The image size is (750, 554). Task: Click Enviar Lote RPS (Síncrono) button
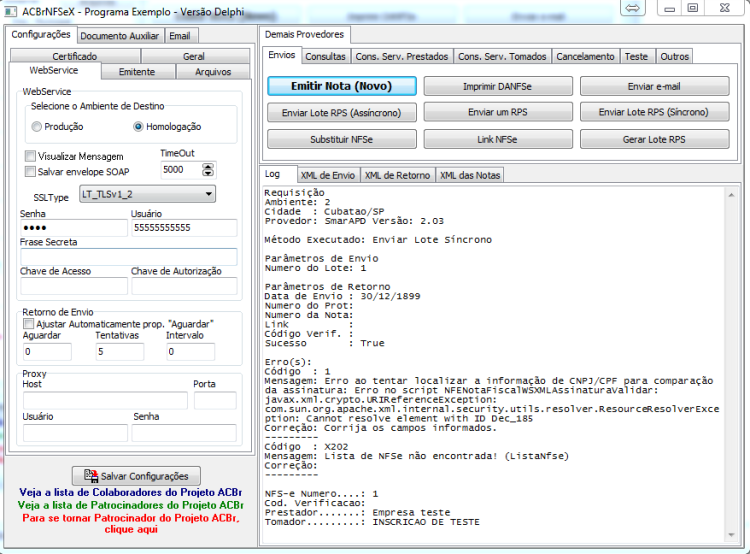tap(654, 112)
